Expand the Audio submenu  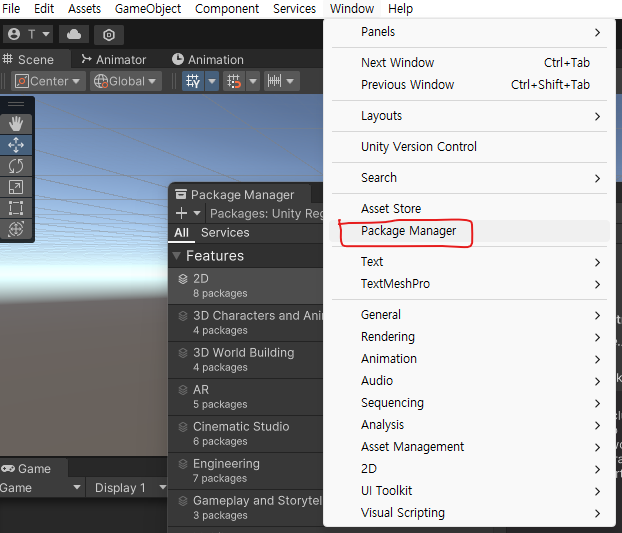469,381
